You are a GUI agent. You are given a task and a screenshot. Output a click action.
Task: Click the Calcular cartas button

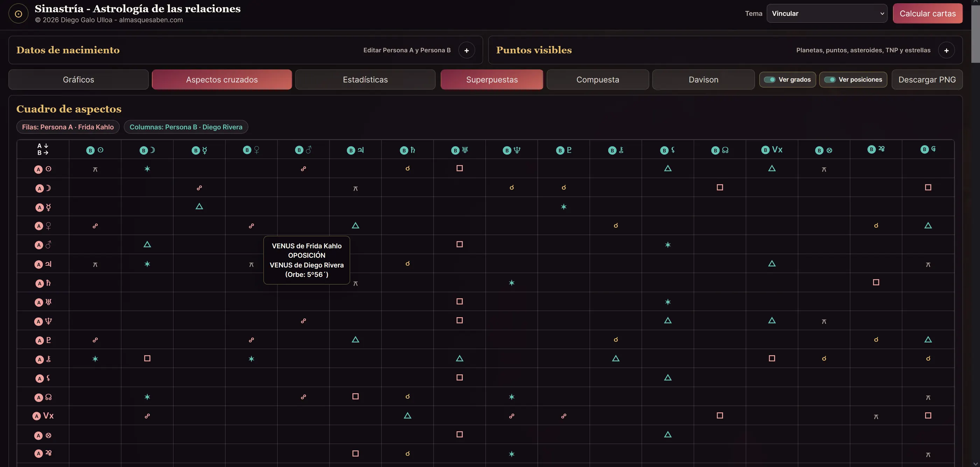(927, 13)
